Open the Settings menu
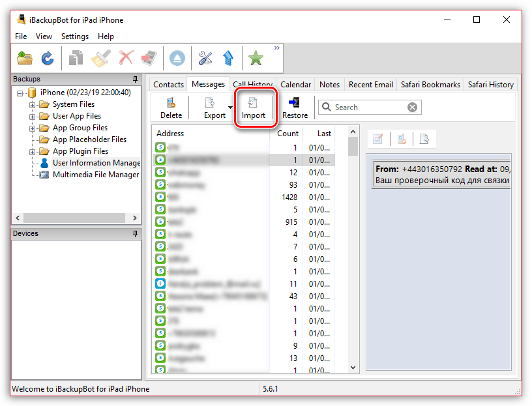The width and height of the screenshot is (532, 406). pos(74,36)
